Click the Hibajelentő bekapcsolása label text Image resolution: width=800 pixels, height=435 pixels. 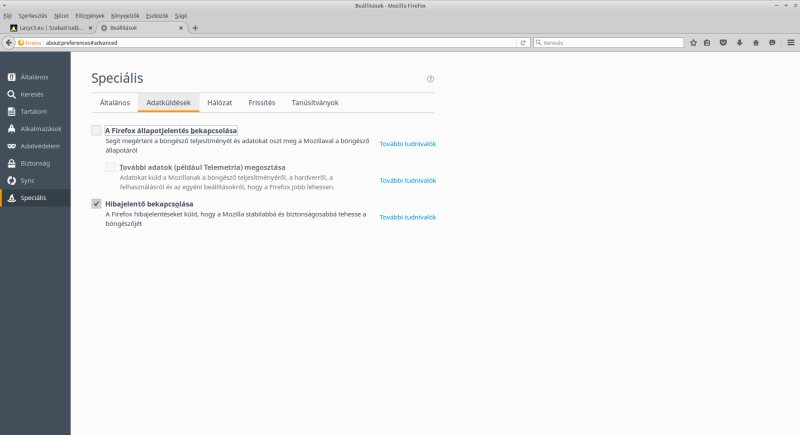coord(149,204)
